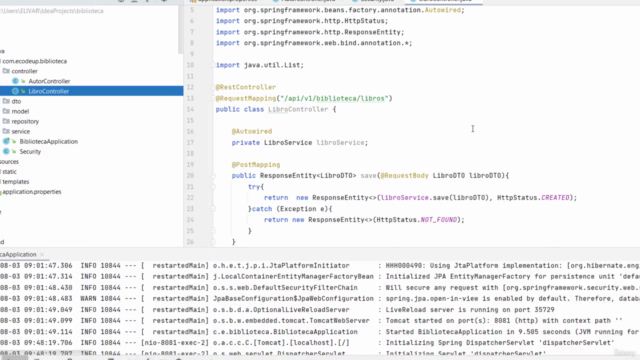
Task: Select the static folder
Action: point(9,171)
